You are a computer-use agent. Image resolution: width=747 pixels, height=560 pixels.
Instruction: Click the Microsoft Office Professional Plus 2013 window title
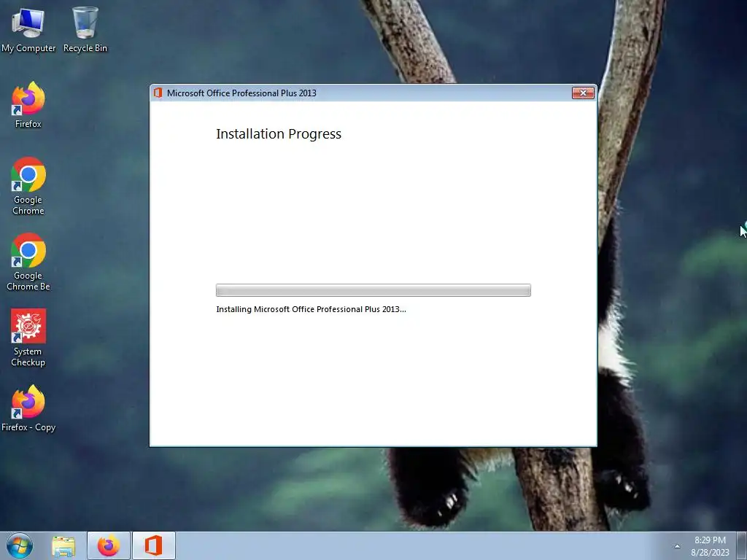[x=241, y=93]
